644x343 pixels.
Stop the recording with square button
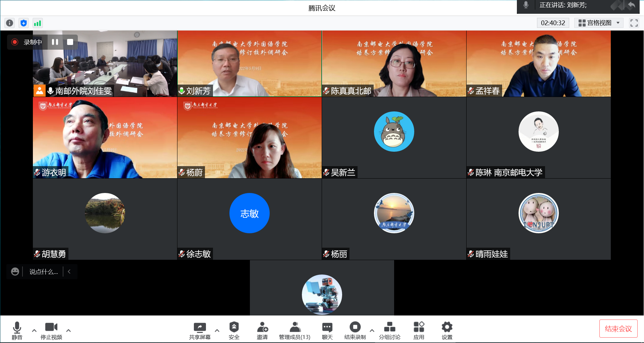pos(70,42)
